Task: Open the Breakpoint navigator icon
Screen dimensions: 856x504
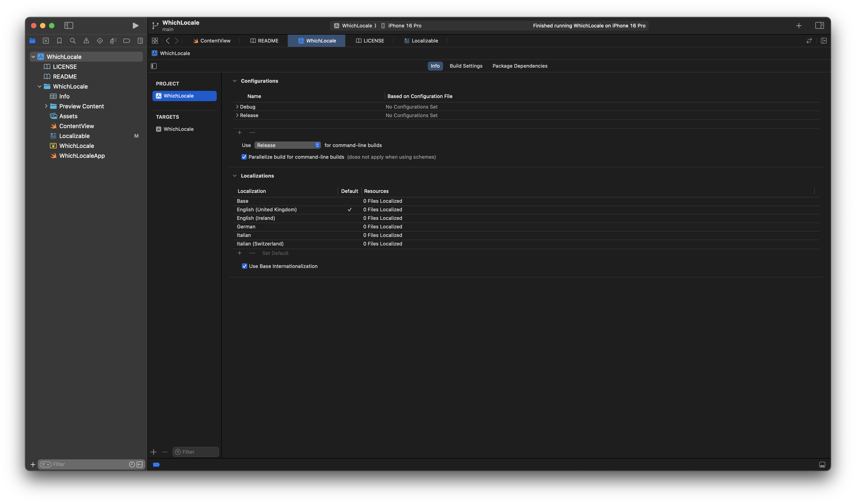Action: [x=127, y=41]
